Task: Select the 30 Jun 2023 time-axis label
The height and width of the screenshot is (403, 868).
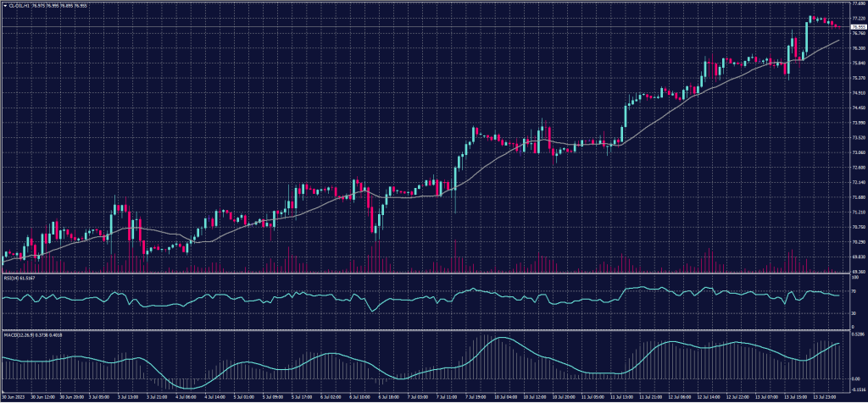Action: click(x=12, y=396)
